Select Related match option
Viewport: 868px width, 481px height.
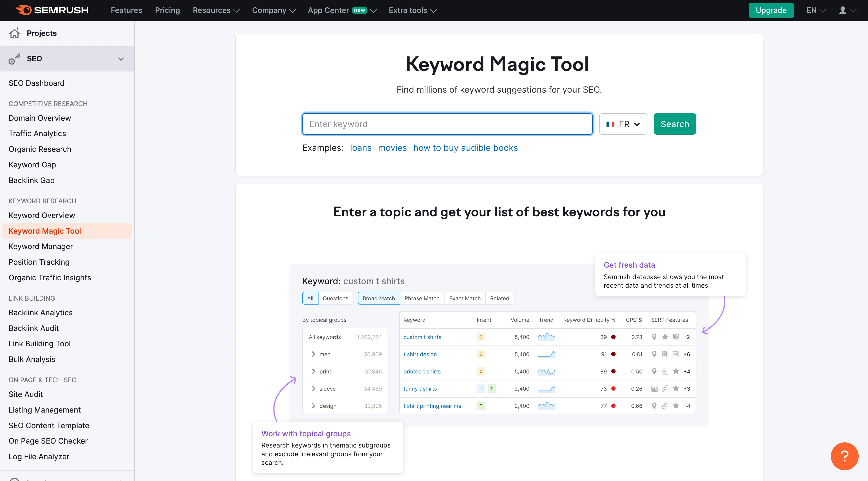[x=499, y=298]
